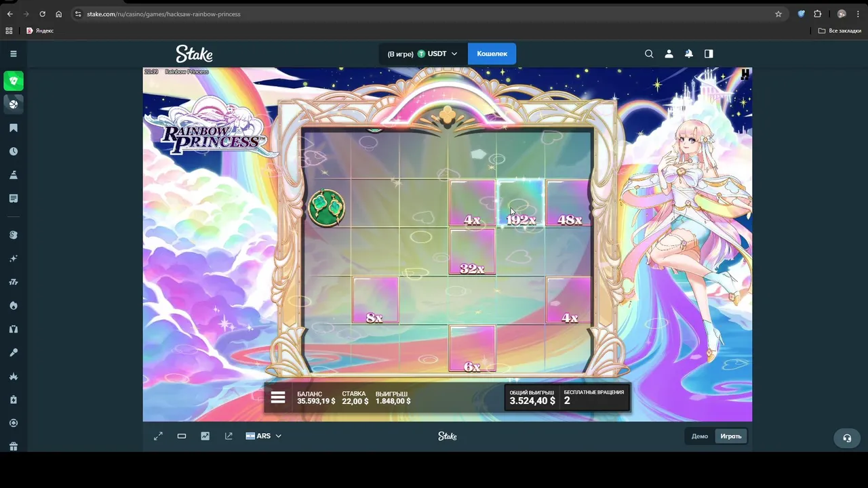Screen dimensions: 868x488
Task: Open the browser profile avatar
Action: tap(842, 14)
